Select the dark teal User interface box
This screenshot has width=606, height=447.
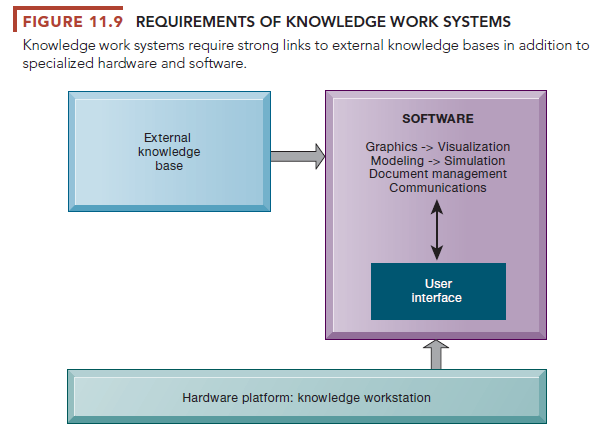[437, 292]
